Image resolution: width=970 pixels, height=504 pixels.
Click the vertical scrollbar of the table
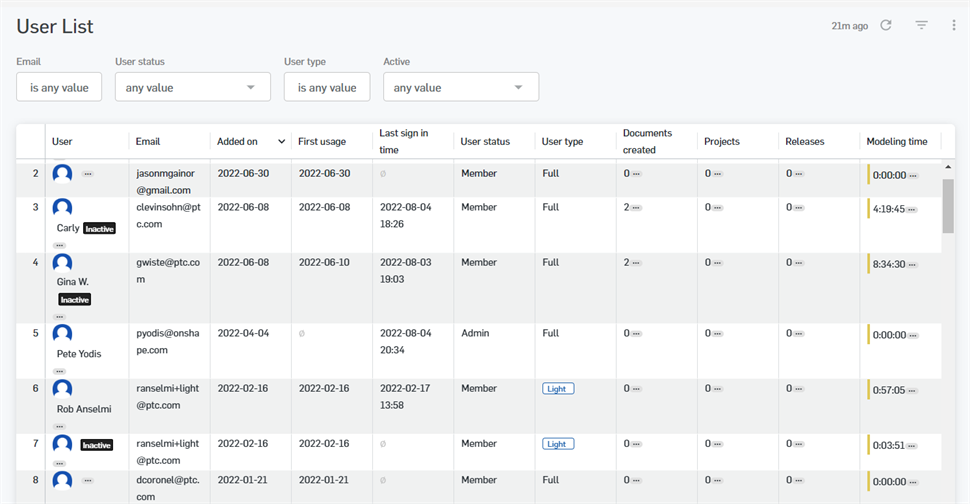pos(948,205)
